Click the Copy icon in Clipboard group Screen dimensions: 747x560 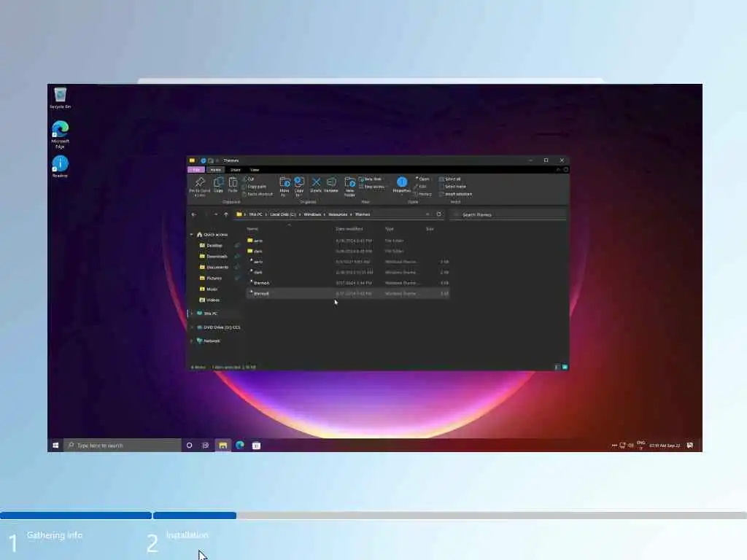point(218,184)
